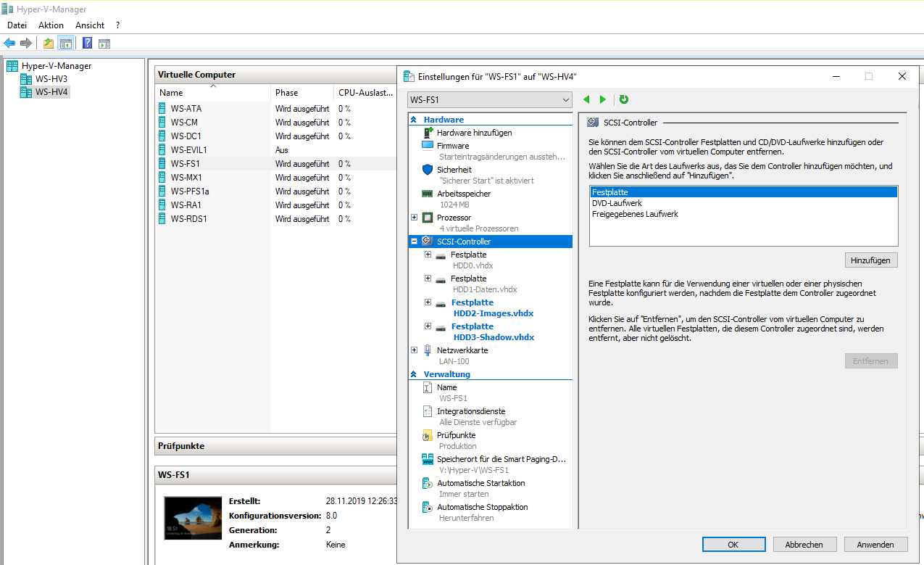Click the Hinzufügen button
The height and width of the screenshot is (565, 924).
(871, 260)
